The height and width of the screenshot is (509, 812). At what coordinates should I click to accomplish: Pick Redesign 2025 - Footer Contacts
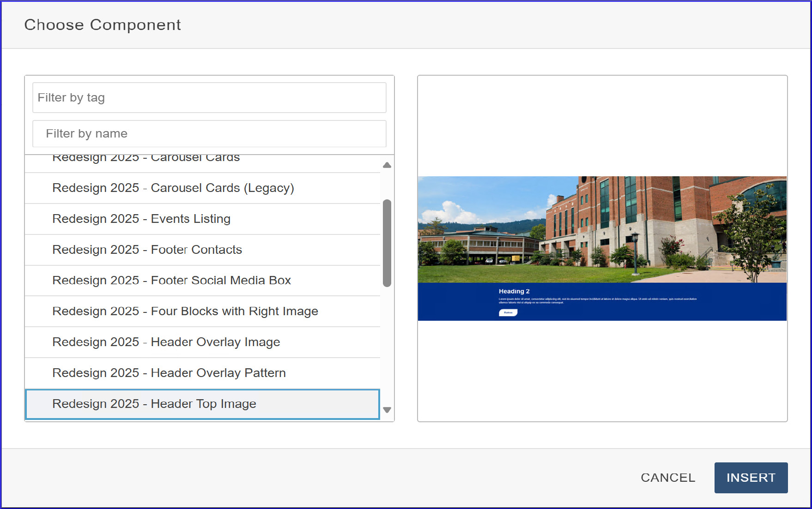147,250
